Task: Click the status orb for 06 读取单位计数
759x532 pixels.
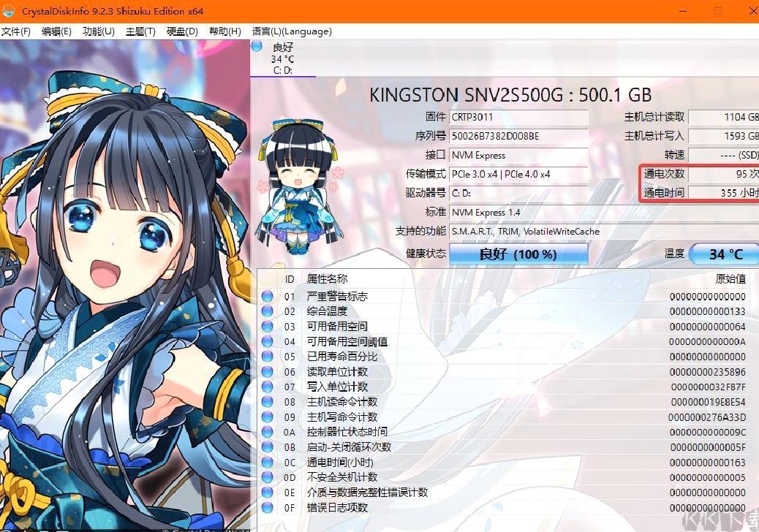Action: pyautogui.click(x=267, y=371)
